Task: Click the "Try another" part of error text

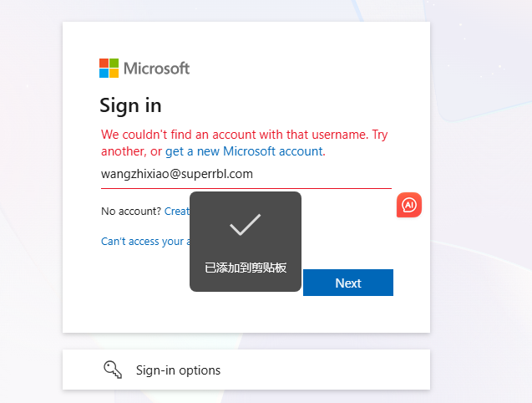Action: tap(380, 135)
